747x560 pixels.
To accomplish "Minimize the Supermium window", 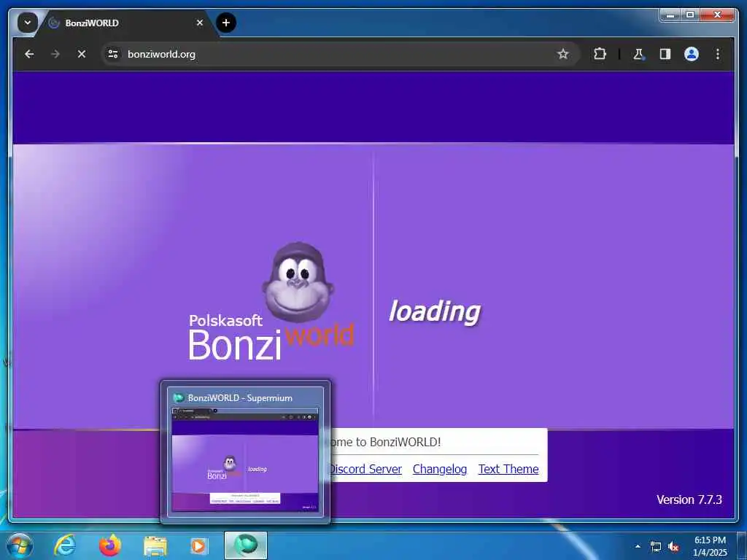I will click(670, 15).
